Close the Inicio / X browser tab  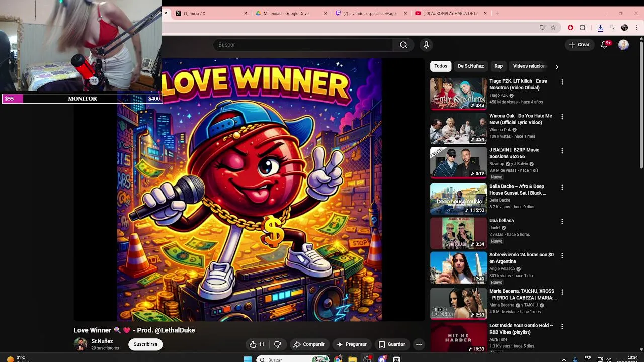click(x=246, y=13)
